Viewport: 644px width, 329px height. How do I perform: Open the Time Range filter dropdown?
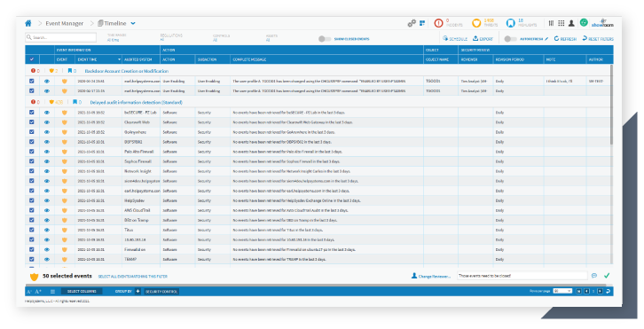(x=115, y=38)
